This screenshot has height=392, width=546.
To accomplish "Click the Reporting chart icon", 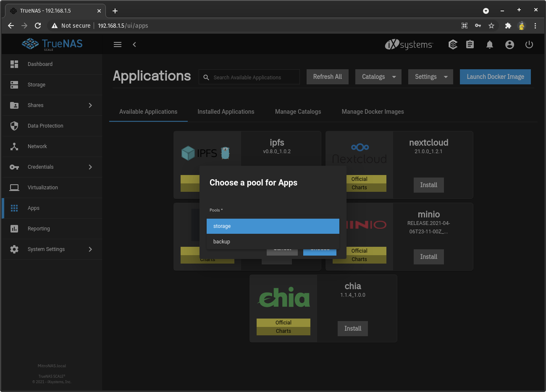I will [x=14, y=229].
